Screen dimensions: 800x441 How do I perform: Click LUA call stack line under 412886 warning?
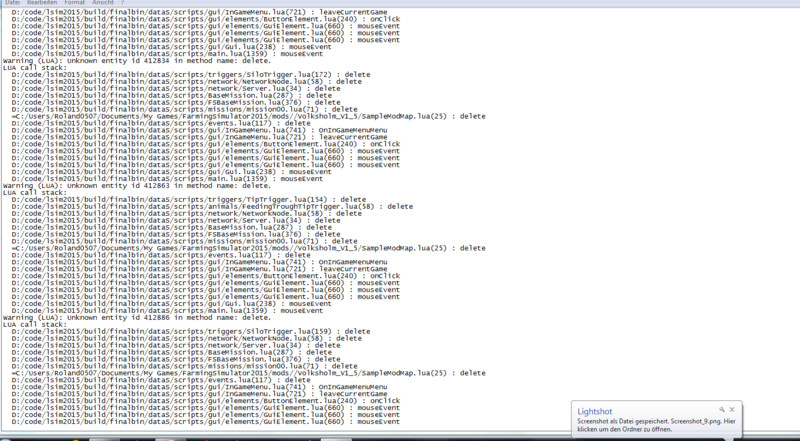point(35,325)
